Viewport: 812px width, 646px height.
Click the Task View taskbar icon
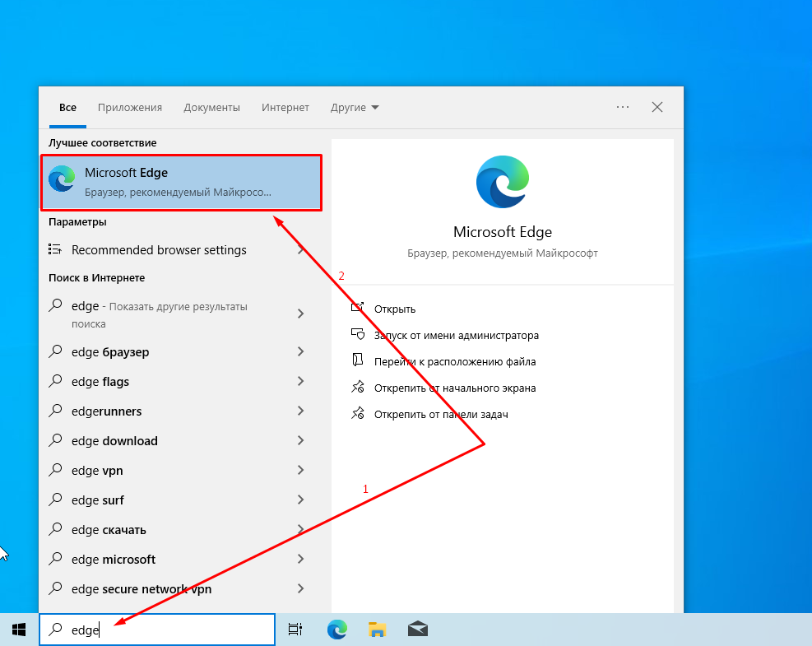coord(295,630)
